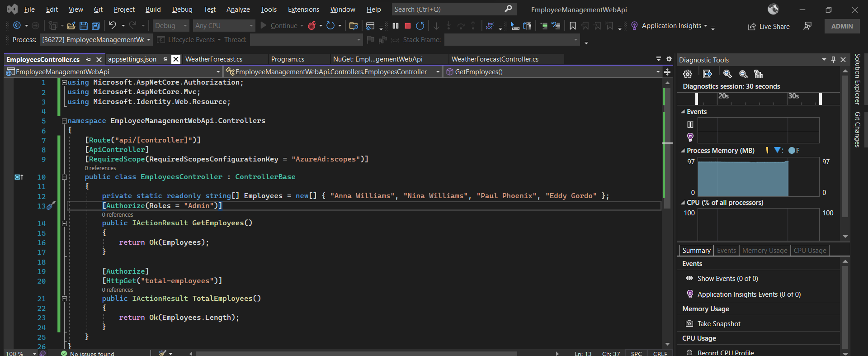The width and height of the screenshot is (868, 356).
Task: Open the Application Insights dropdown
Action: pos(674,26)
